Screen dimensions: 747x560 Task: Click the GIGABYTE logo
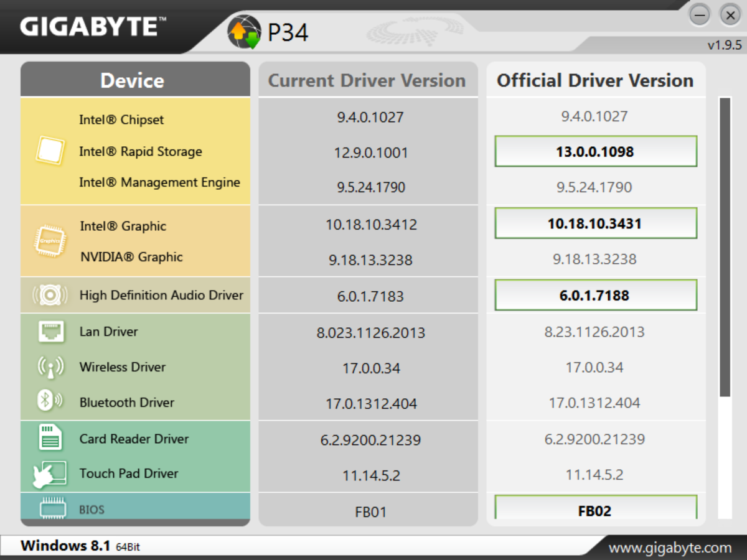(x=93, y=27)
